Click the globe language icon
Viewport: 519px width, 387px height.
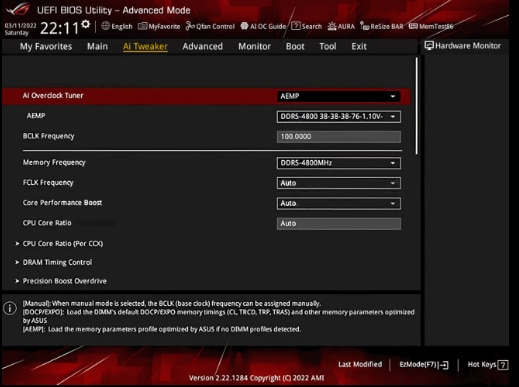click(105, 26)
